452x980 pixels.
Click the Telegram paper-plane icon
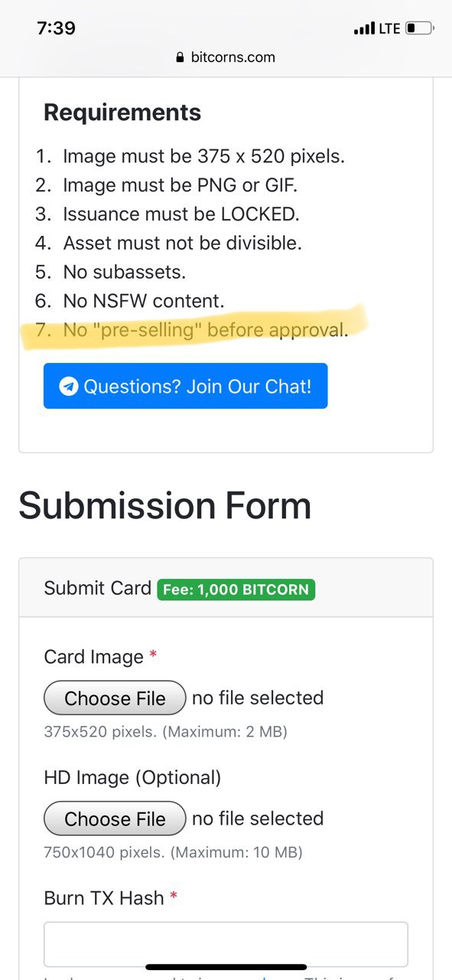pos(69,386)
